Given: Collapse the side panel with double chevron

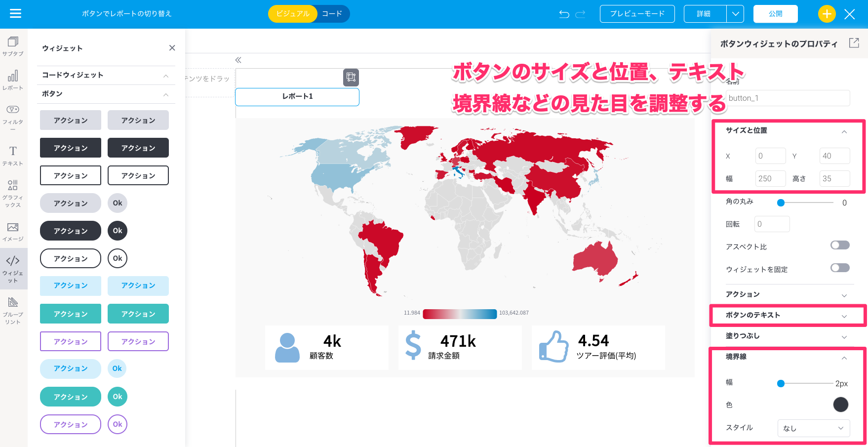Looking at the screenshot, I should tap(238, 60).
